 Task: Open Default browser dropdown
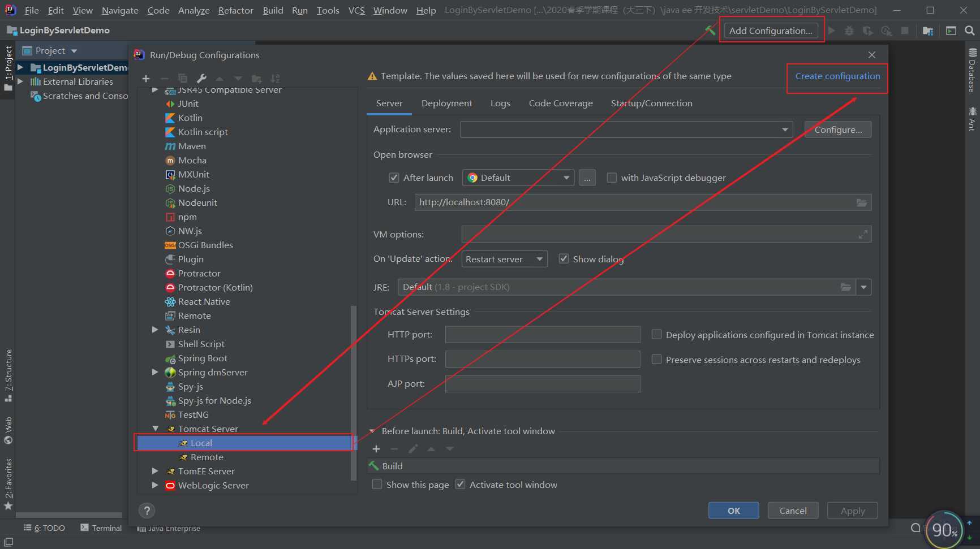(518, 178)
